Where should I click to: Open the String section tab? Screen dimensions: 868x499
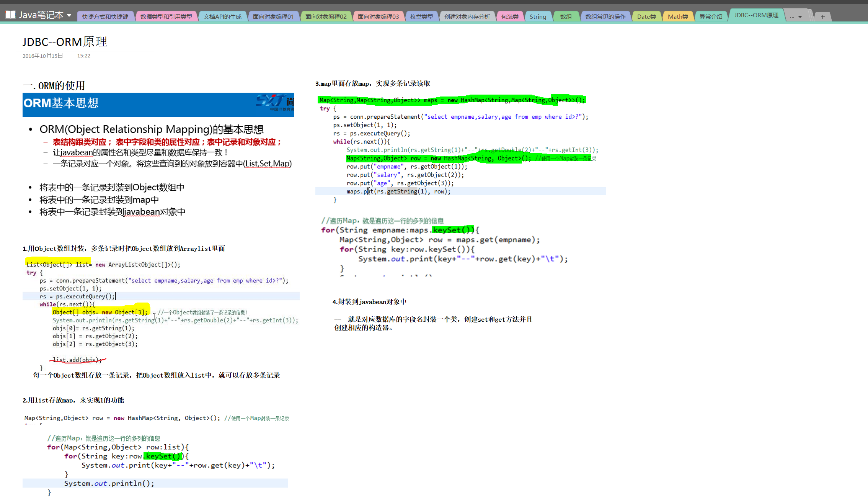(538, 16)
